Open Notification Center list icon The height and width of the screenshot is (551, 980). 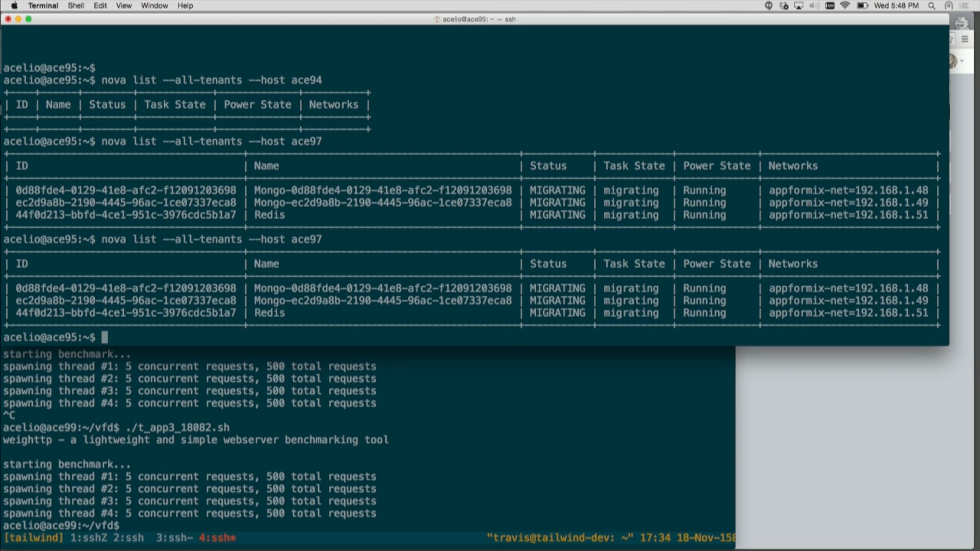tap(964, 6)
